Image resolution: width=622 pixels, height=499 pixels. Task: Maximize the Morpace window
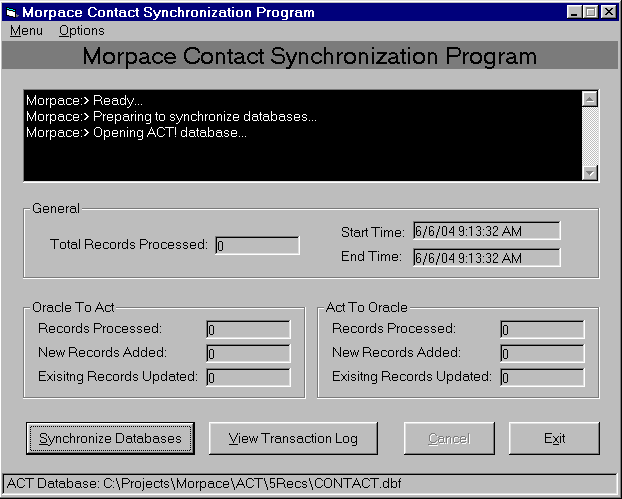pos(590,12)
